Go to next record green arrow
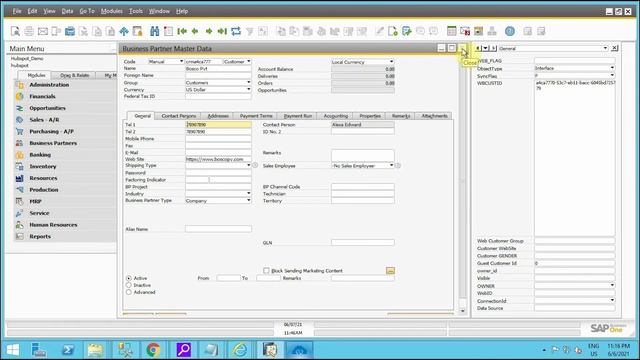Image resolution: width=640 pixels, height=360 pixels. click(x=209, y=31)
